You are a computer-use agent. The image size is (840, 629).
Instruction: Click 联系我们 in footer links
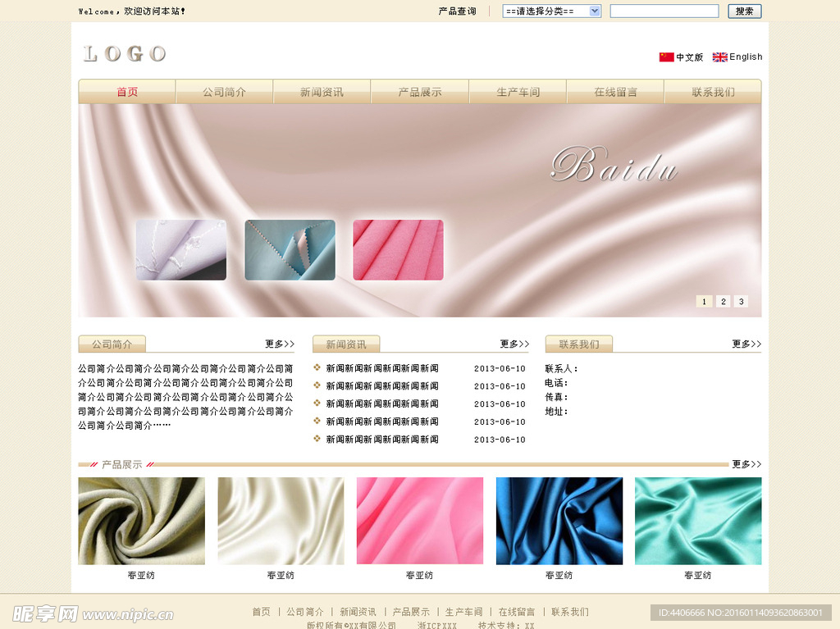pyautogui.click(x=570, y=612)
